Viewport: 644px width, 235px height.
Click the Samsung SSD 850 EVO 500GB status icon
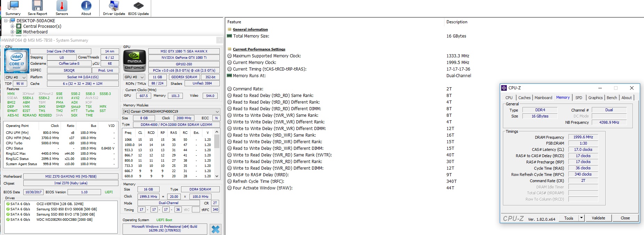pyautogui.click(x=8, y=209)
